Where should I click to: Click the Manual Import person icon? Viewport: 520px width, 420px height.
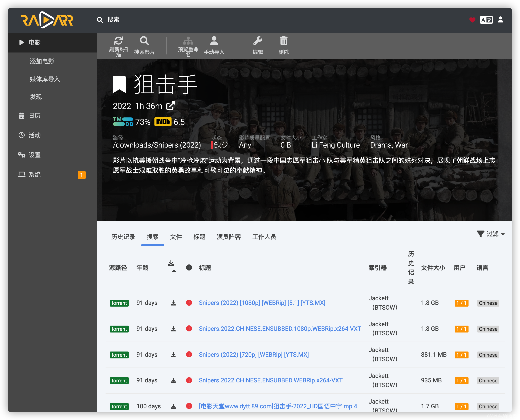[214, 41]
